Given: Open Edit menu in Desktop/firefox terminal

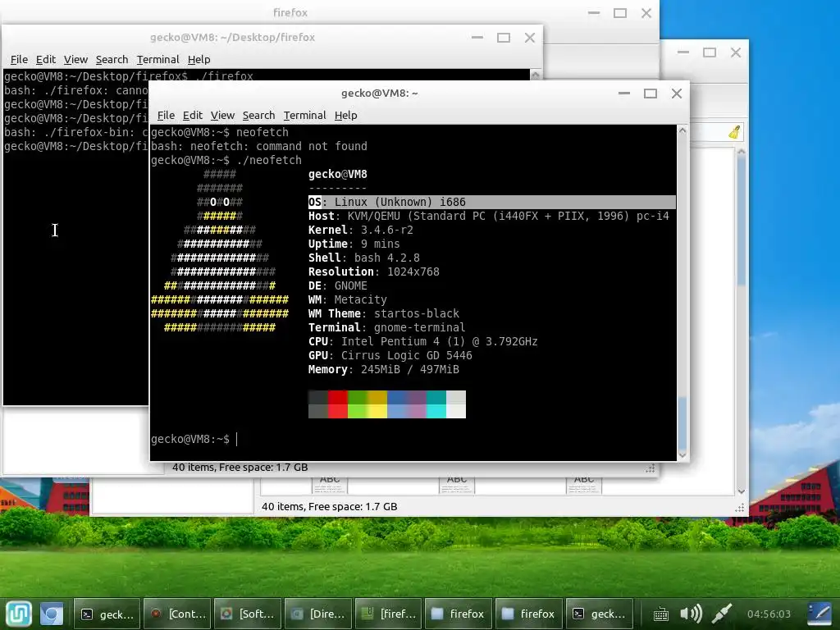Looking at the screenshot, I should pyautogui.click(x=46, y=59).
